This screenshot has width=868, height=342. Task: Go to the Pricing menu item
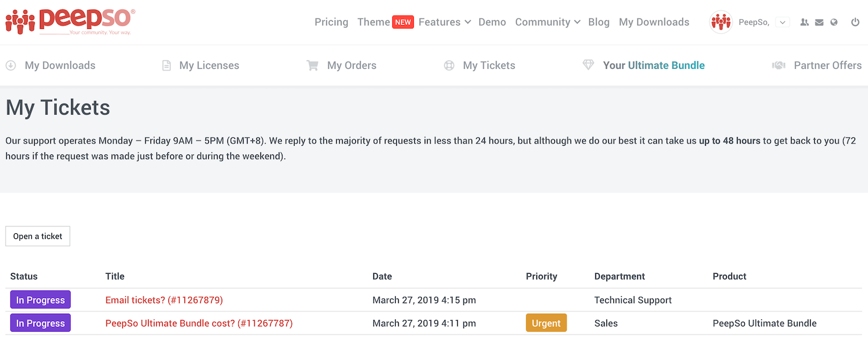331,21
